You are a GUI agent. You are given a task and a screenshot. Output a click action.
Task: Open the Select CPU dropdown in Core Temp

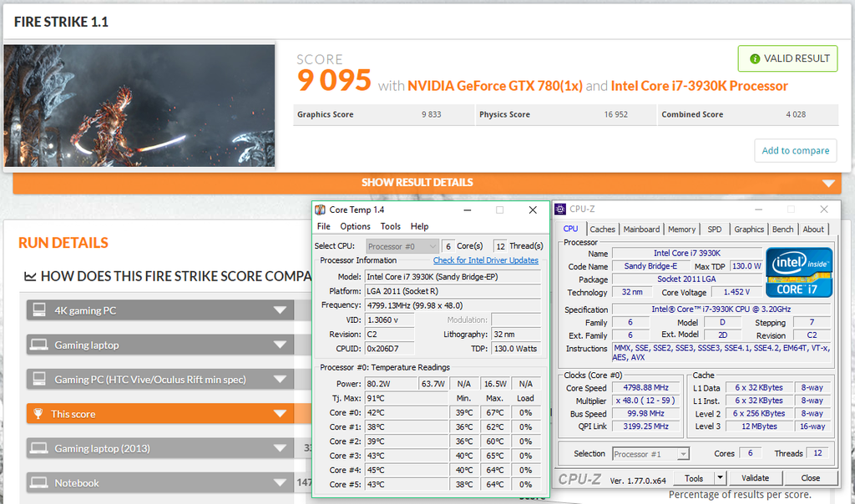click(402, 246)
